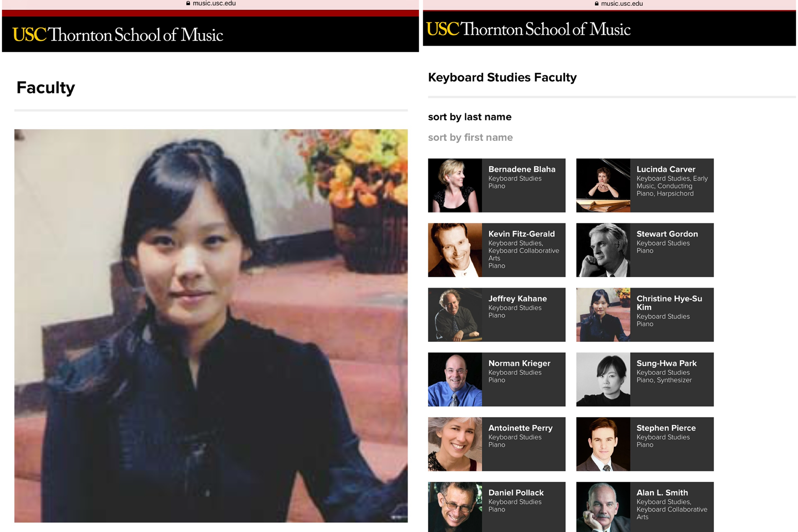Select 'sort by last name' option
Viewport: 798px width, 532px height.
pyautogui.click(x=470, y=117)
